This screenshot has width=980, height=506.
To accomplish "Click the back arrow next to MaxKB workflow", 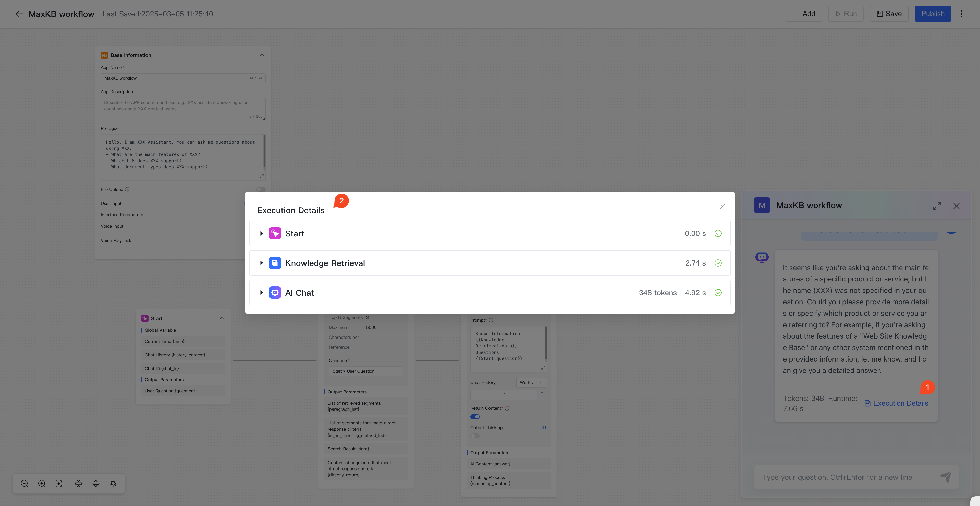I will coord(19,14).
